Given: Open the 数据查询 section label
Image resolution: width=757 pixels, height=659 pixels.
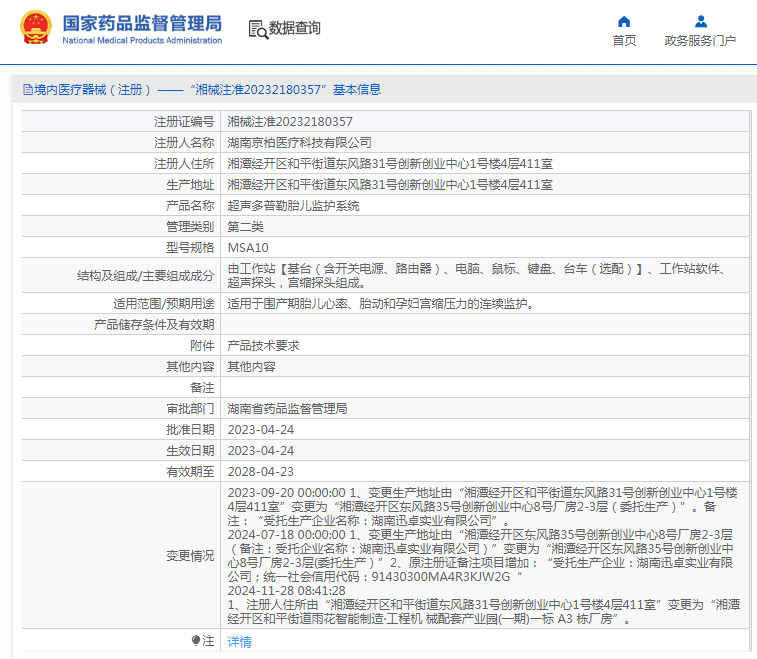Looking at the screenshot, I should coord(295,29).
